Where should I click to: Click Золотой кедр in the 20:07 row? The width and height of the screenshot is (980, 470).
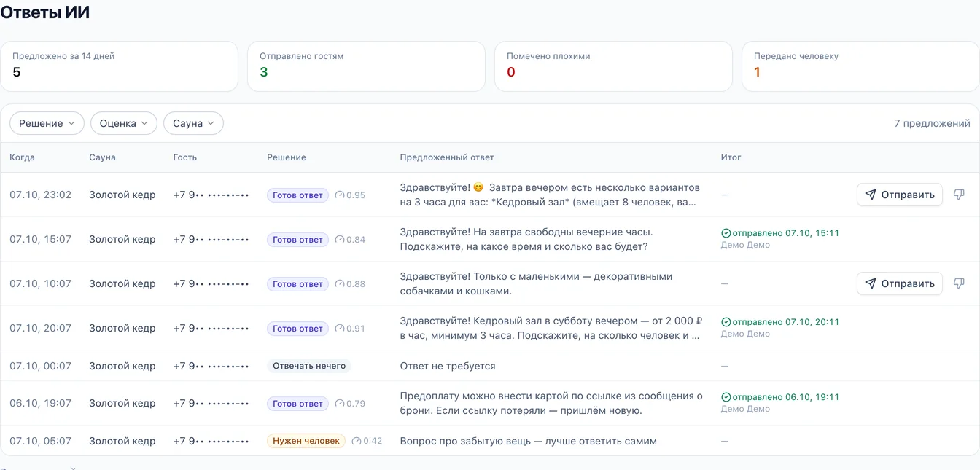pyautogui.click(x=122, y=328)
